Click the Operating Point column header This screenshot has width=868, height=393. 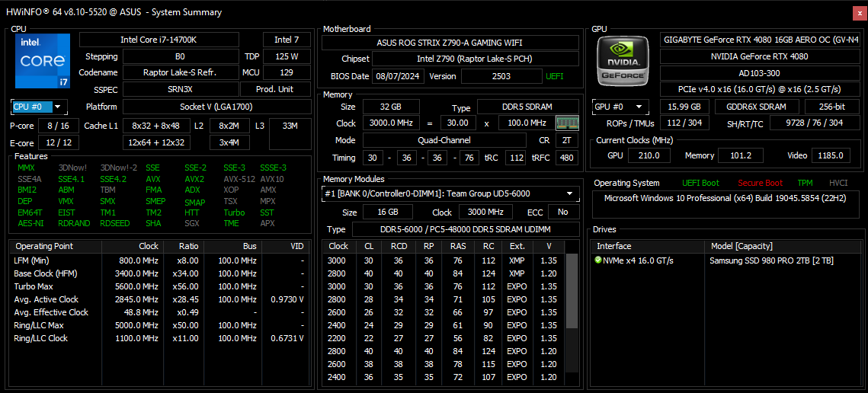[56, 246]
